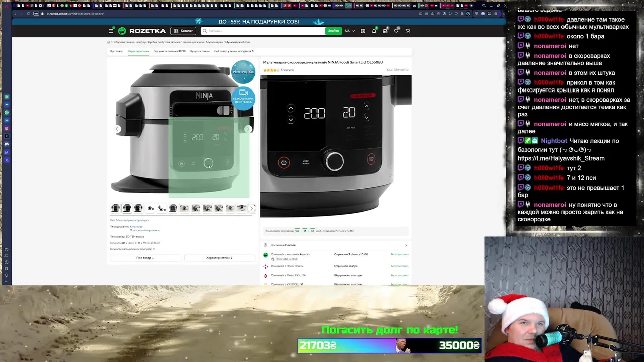Show the next product photo
Screen dimensions: 644x362
point(248,129)
